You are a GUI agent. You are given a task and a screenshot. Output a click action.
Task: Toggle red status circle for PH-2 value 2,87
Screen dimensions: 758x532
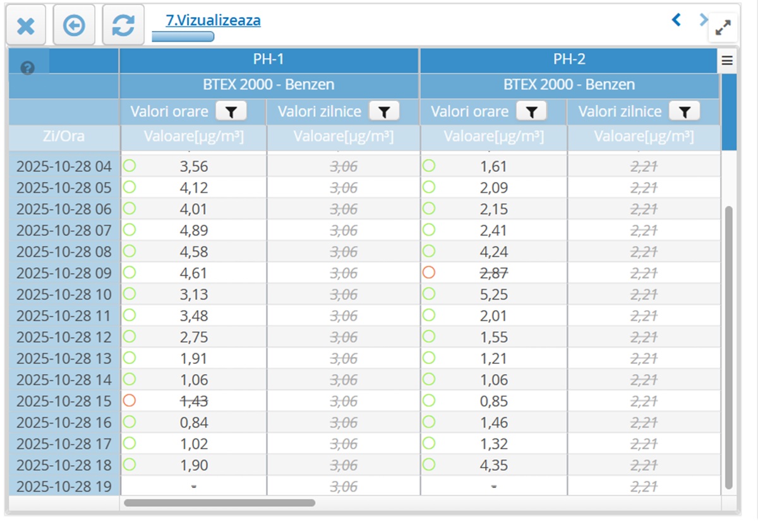click(x=429, y=273)
